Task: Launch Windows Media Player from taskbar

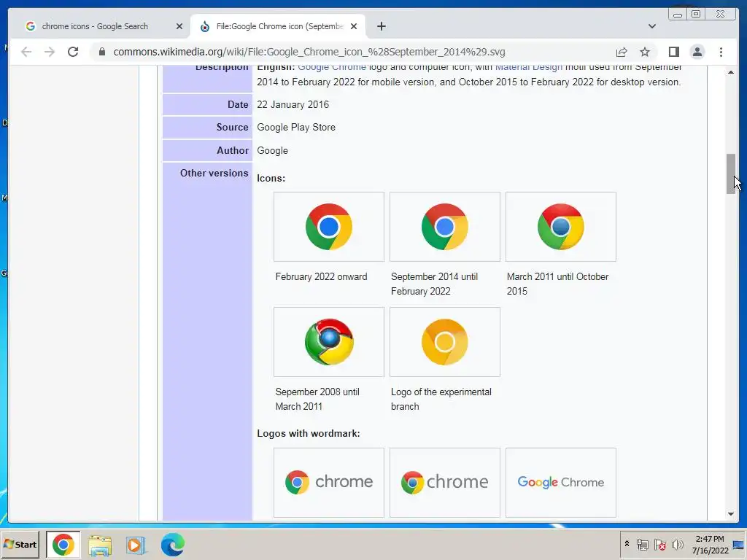Action: pos(135,545)
